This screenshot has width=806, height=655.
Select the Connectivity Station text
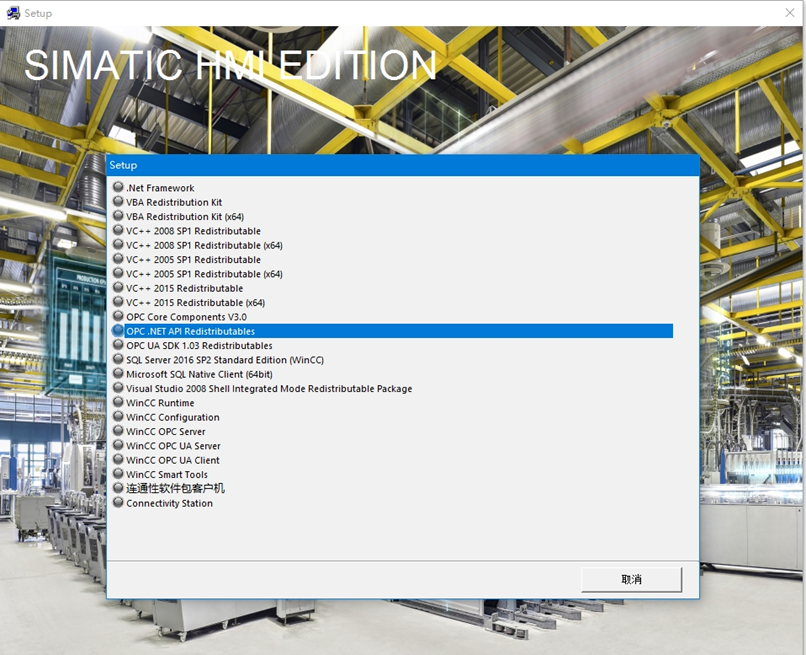click(x=170, y=504)
